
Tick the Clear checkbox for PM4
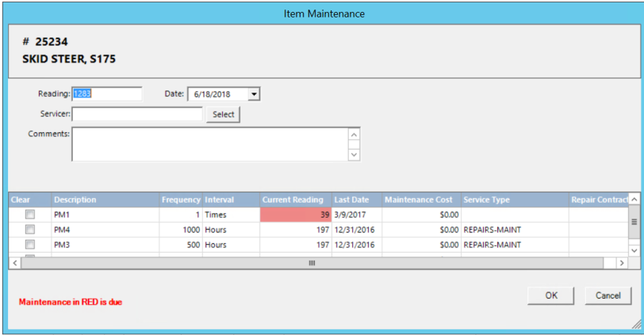point(30,230)
